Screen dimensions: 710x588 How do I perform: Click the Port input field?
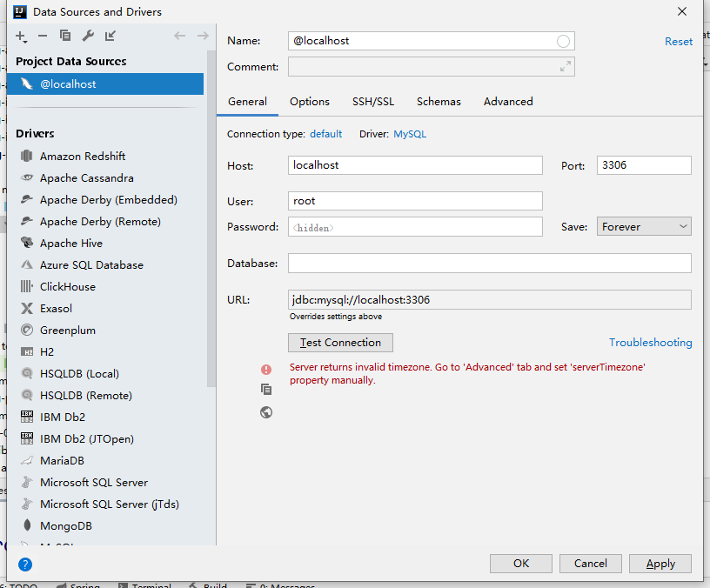pyautogui.click(x=644, y=165)
